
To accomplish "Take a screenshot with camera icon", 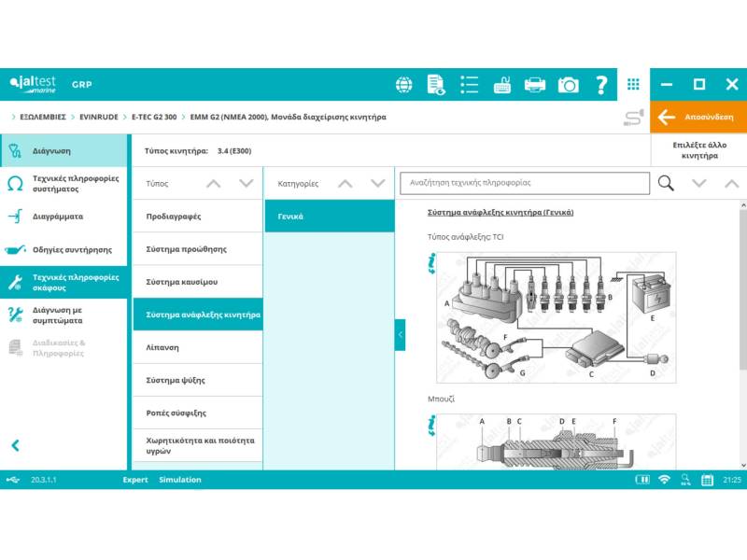I will pyautogui.click(x=568, y=85).
